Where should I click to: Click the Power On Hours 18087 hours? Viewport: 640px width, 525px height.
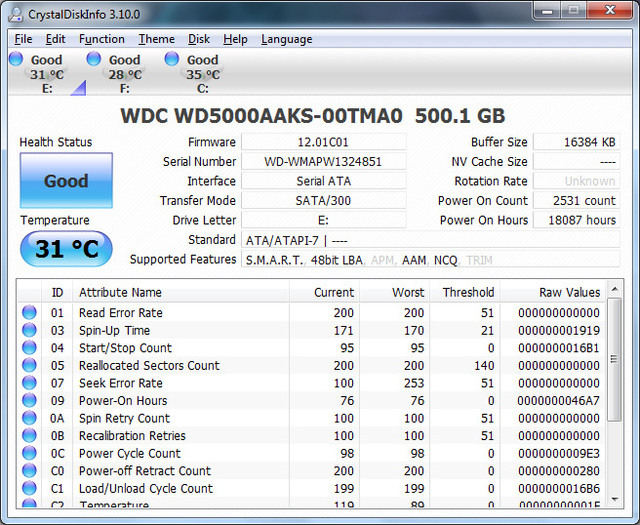pyautogui.click(x=576, y=220)
